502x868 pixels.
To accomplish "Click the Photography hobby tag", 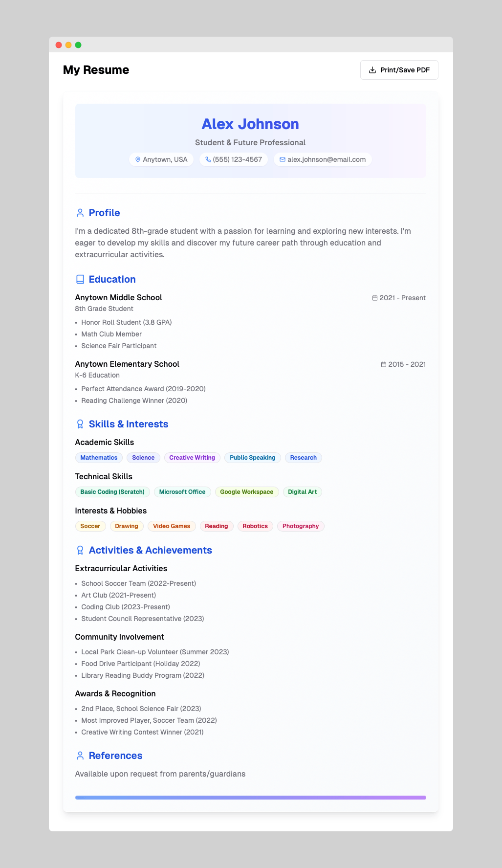I will 301,526.
